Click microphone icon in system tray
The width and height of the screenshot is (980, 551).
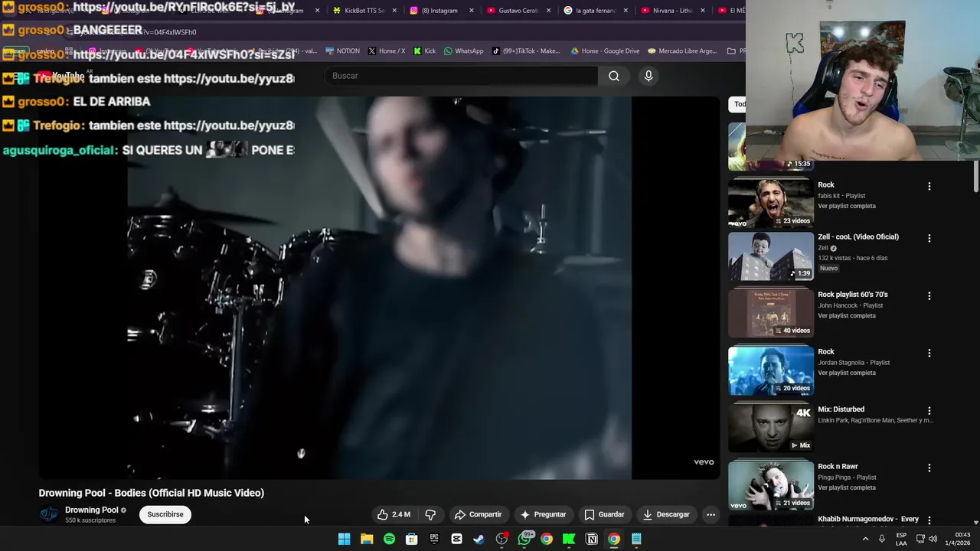[882, 539]
